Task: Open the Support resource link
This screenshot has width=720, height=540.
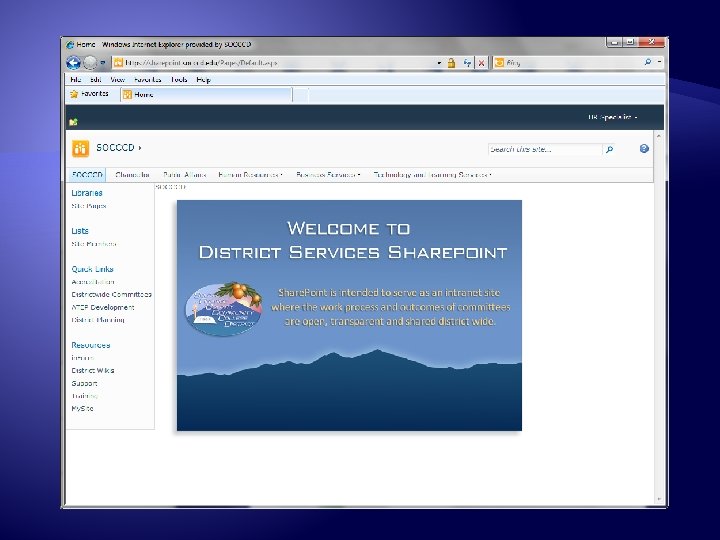Action: (84, 383)
